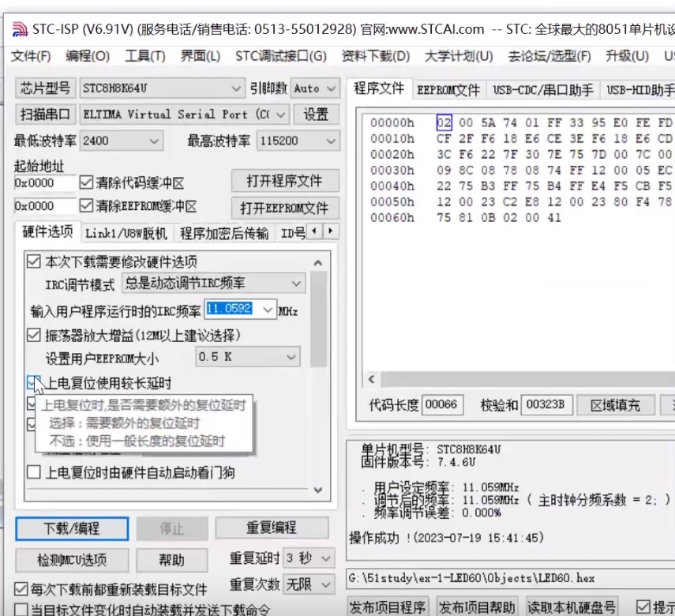
Task: Click hex viewer horizontal scrollbar track
Action: 527,380
